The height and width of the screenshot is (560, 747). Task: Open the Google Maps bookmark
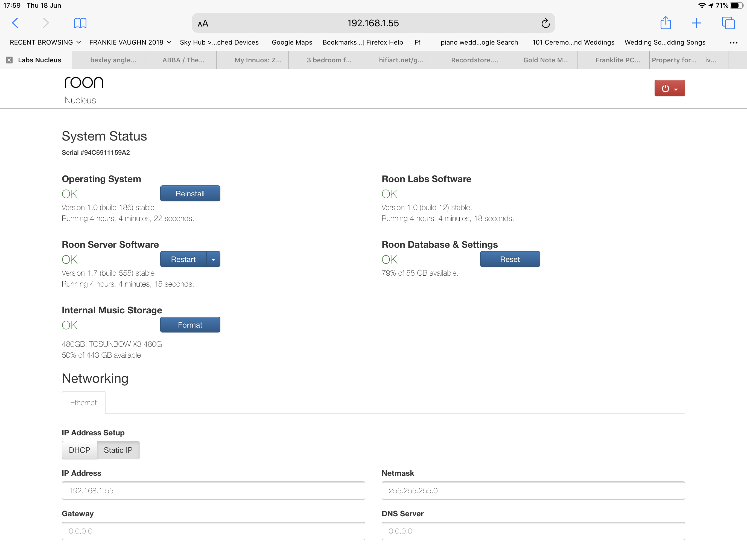292,42
